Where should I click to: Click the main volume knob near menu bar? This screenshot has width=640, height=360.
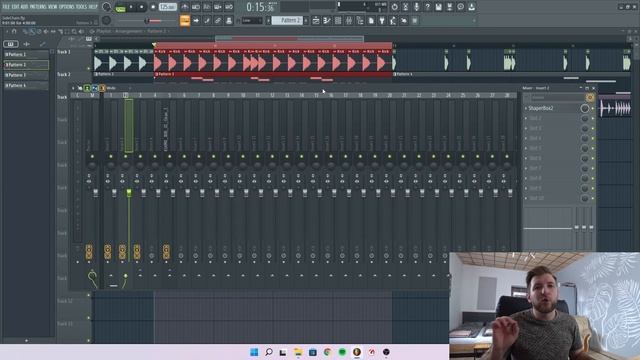pyautogui.click(x=107, y=7)
